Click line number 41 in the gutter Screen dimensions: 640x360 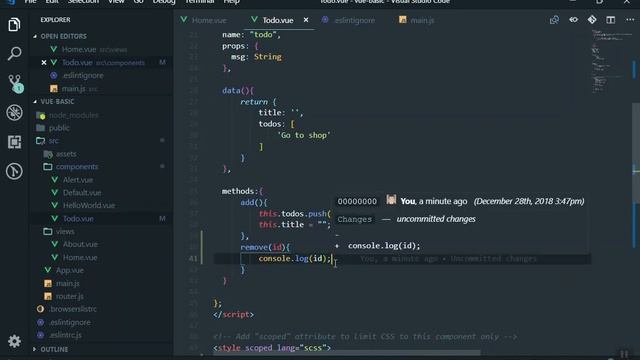coord(193,259)
